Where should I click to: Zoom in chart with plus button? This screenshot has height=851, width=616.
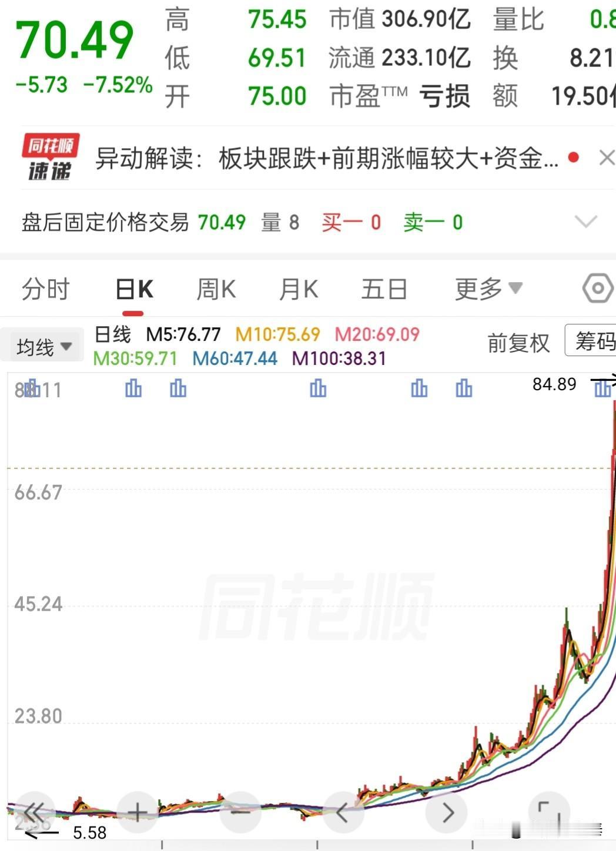point(137,812)
